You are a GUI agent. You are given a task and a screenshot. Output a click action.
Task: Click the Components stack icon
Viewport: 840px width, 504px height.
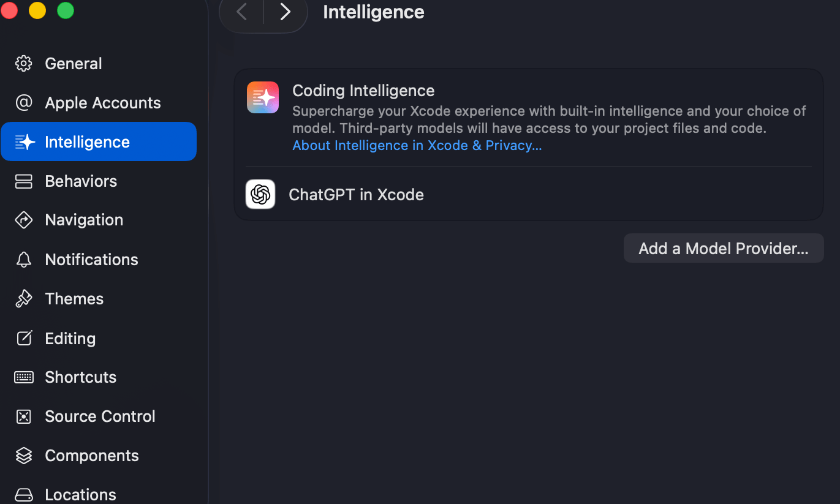(x=24, y=456)
